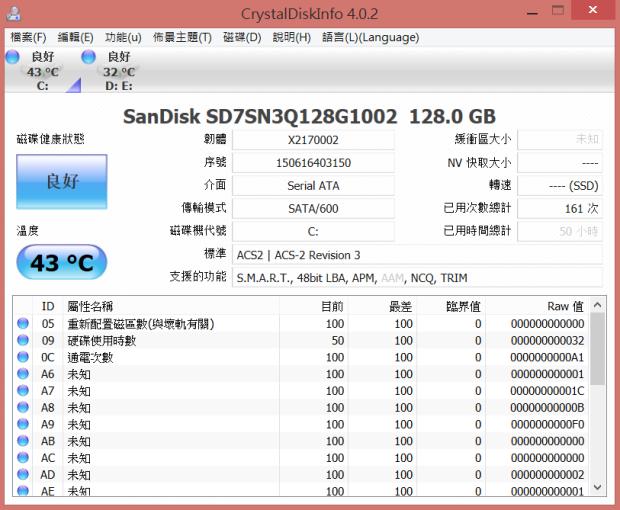
Task: Click status orb for attribute 0C row
Action: pyautogui.click(x=23, y=358)
